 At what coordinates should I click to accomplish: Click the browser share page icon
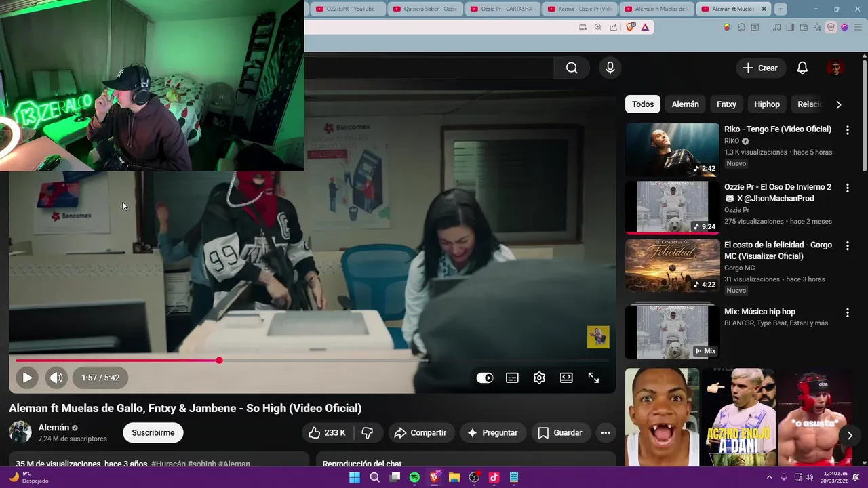(614, 27)
